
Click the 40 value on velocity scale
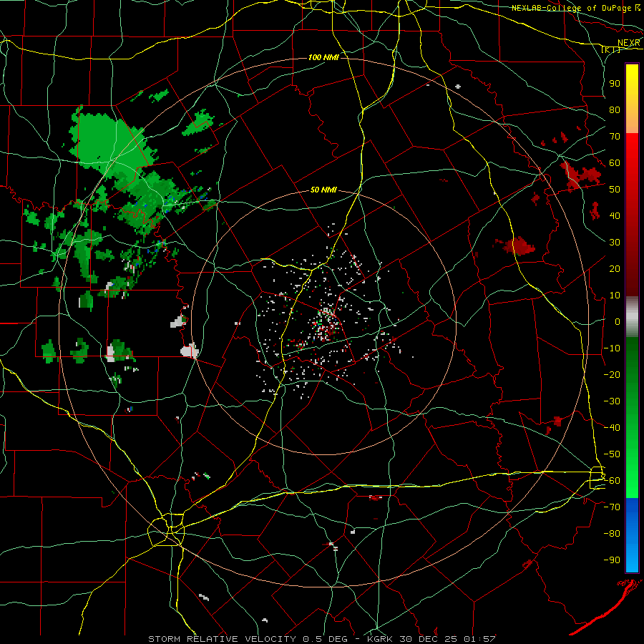[x=615, y=215]
